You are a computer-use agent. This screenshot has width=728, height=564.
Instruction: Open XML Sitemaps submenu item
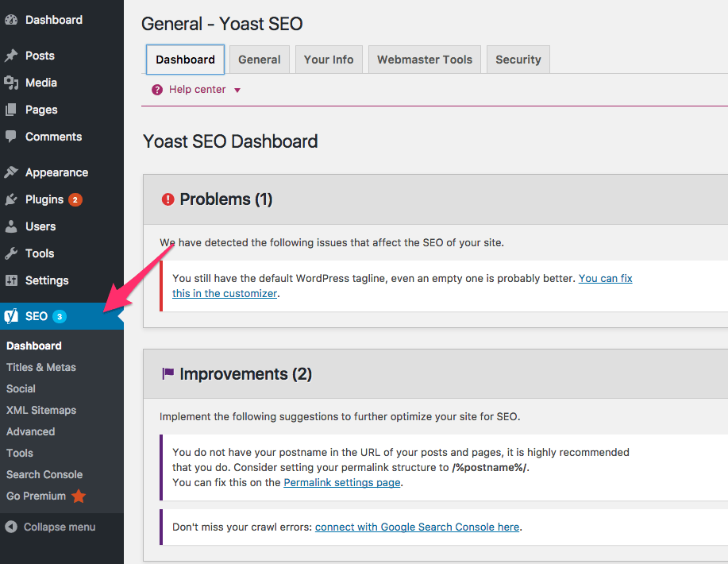click(x=41, y=410)
